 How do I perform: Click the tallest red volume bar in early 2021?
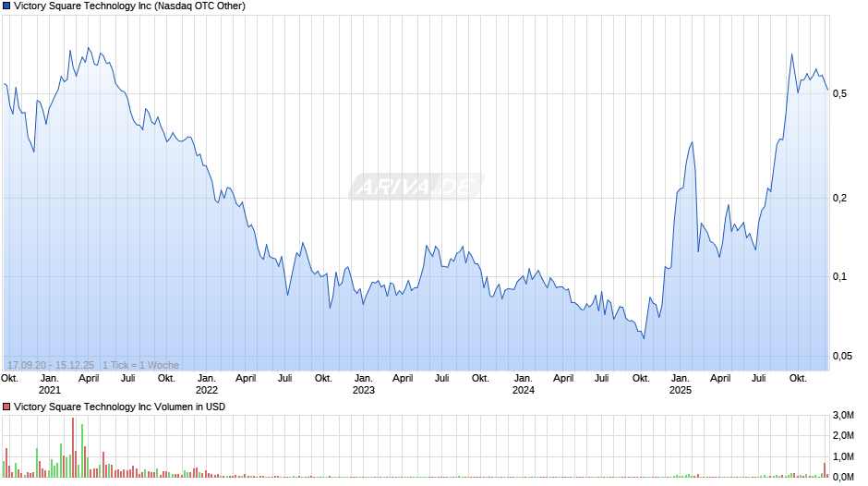coord(73,448)
